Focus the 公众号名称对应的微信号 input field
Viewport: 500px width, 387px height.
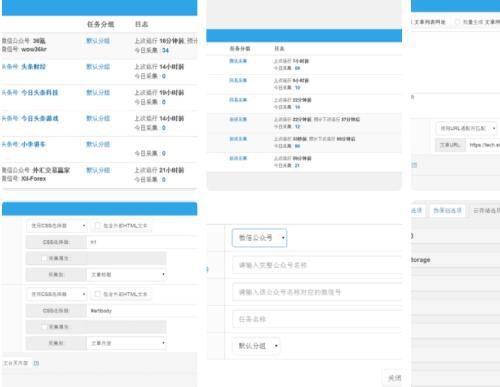(317, 292)
